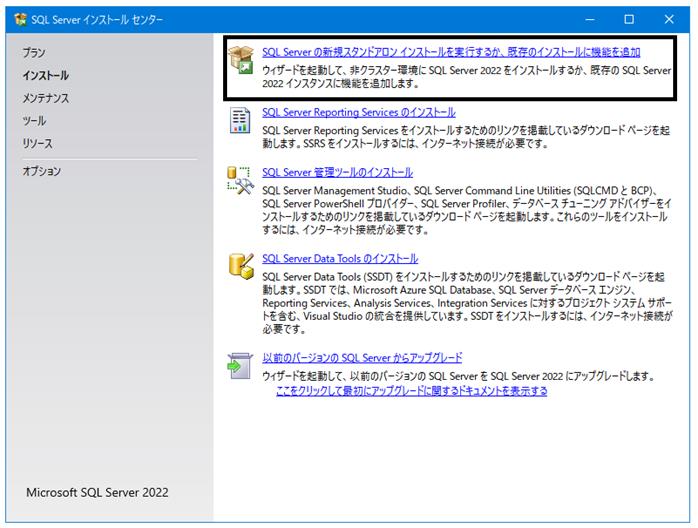
Task: Close the SQL Server install center window
Action: coord(669,20)
